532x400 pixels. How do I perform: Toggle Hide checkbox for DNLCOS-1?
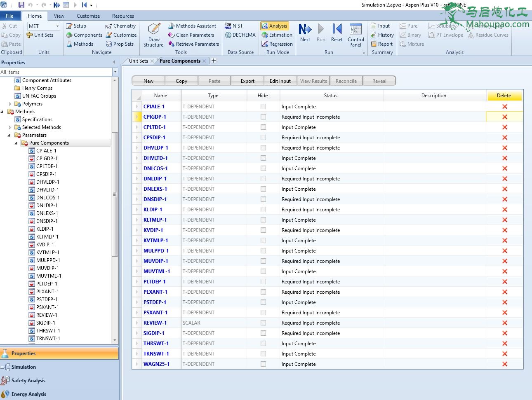263,168
